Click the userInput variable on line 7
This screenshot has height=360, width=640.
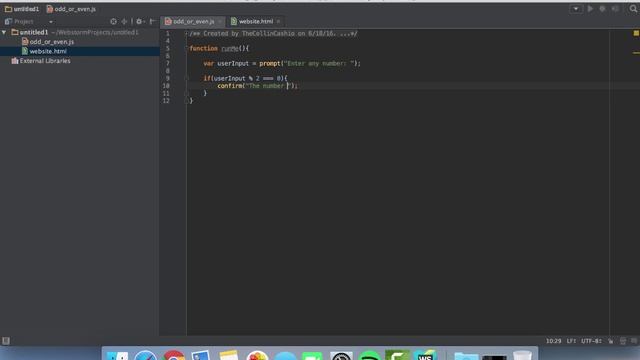[x=233, y=63]
